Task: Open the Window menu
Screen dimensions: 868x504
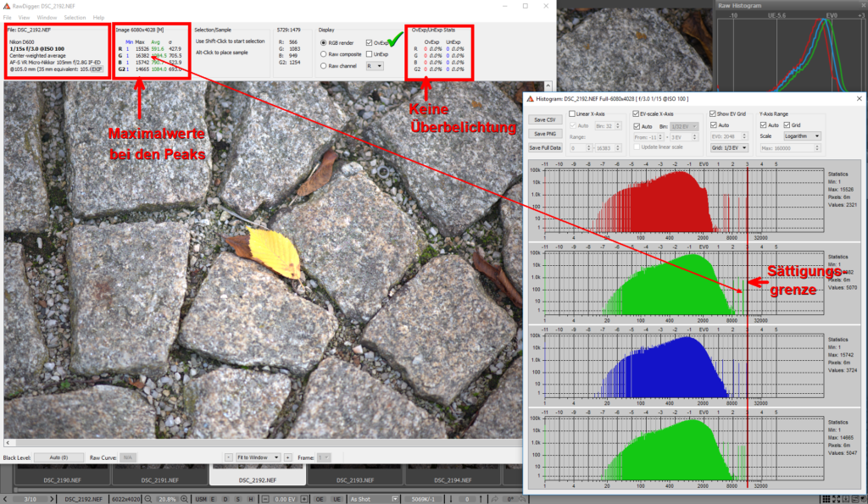Action: tap(47, 17)
